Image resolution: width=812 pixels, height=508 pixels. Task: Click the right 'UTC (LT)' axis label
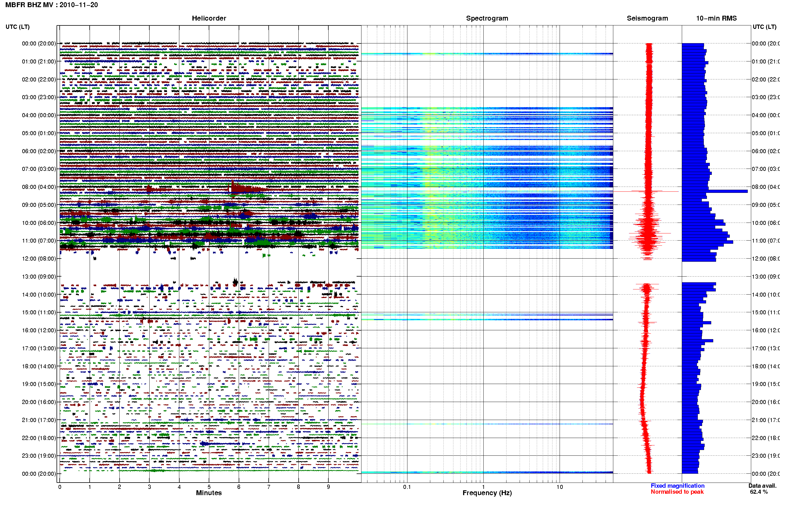(x=764, y=27)
